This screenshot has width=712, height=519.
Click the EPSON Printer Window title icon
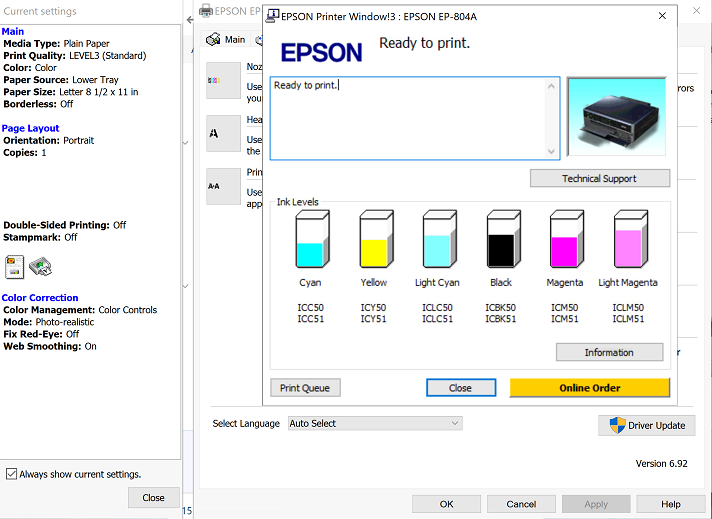click(x=272, y=16)
